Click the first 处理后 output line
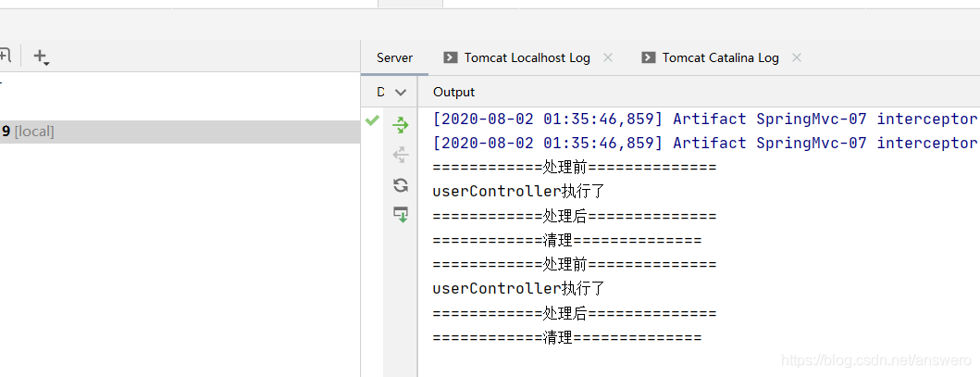The width and height of the screenshot is (980, 377). click(575, 217)
